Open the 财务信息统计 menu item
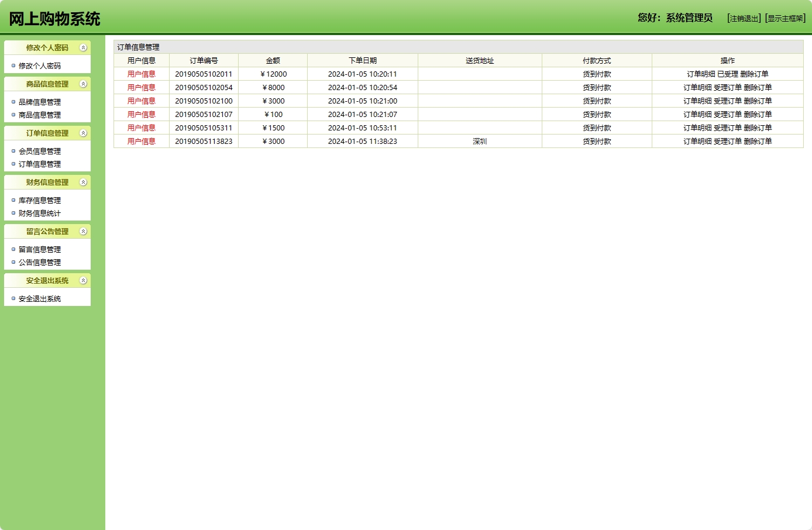This screenshot has width=812, height=530. click(x=40, y=214)
